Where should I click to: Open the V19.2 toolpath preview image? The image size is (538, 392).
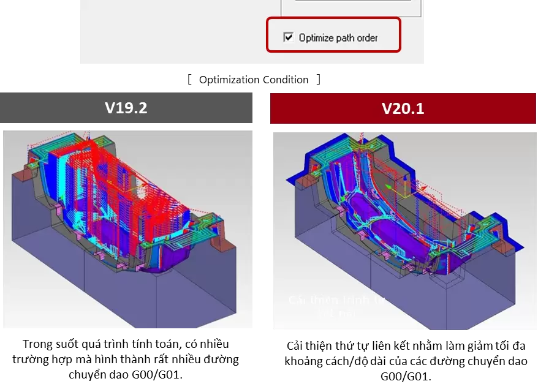[127, 229]
